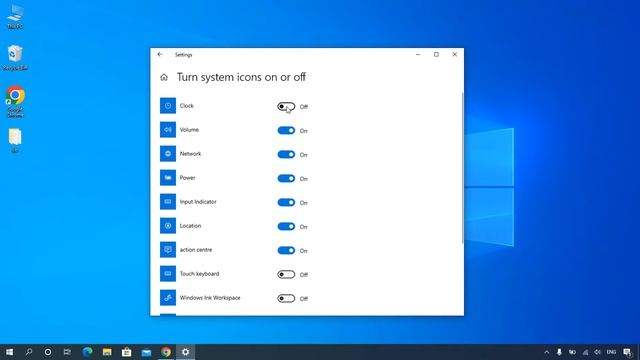
Task: Click the Network globe icon tile
Action: [168, 154]
